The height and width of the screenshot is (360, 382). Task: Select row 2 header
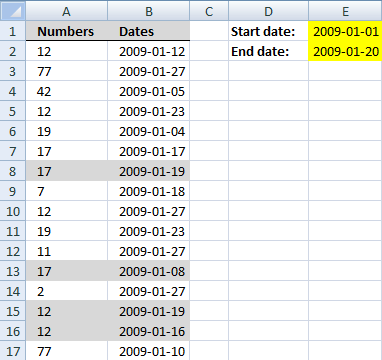click(x=13, y=51)
